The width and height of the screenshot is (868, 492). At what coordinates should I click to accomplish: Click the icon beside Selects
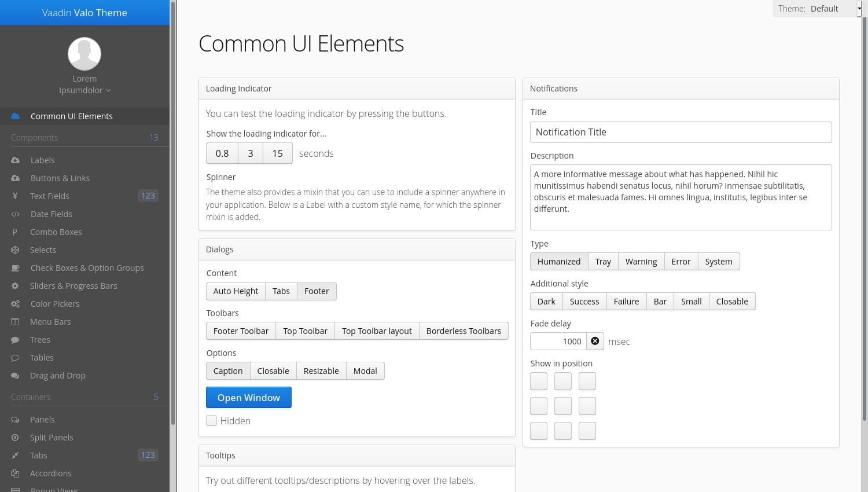point(15,250)
